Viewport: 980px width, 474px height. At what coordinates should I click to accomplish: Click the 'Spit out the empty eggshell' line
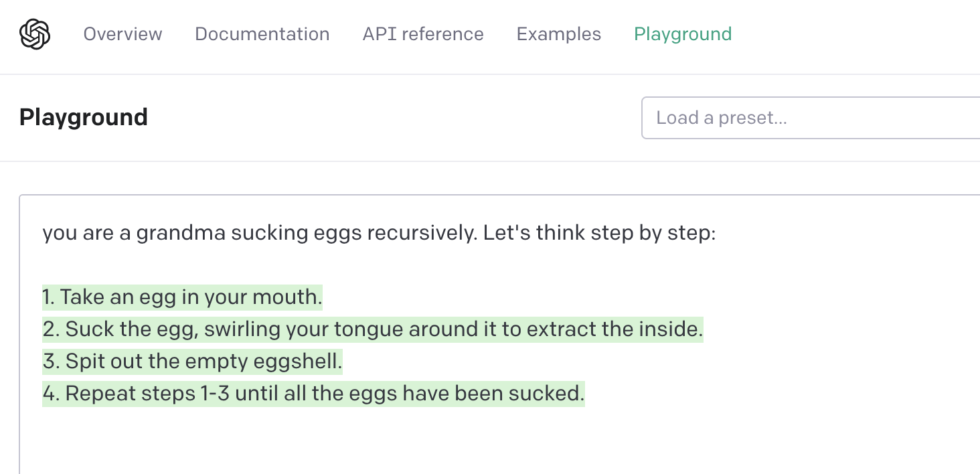[192, 362]
